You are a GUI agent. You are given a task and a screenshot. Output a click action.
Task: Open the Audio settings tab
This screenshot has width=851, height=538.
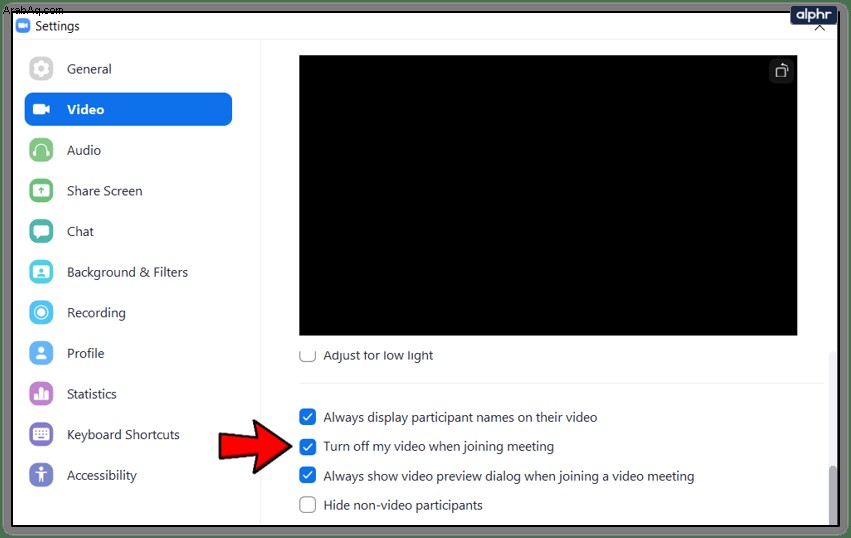click(x=128, y=150)
